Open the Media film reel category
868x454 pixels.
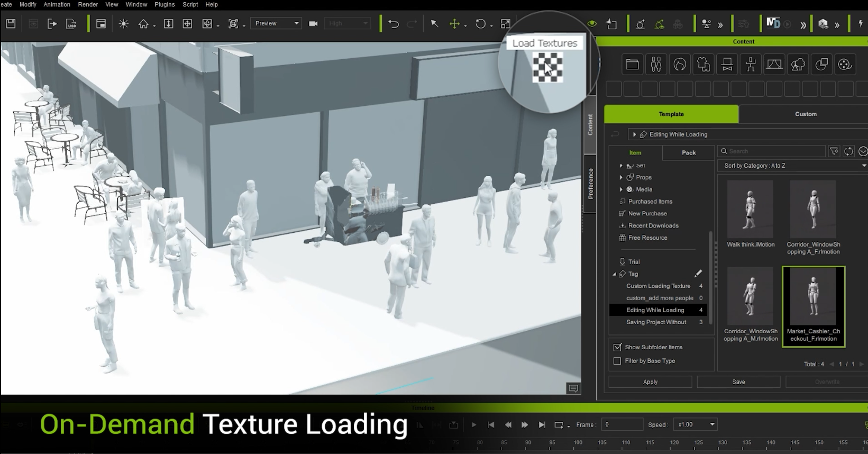[845, 65]
